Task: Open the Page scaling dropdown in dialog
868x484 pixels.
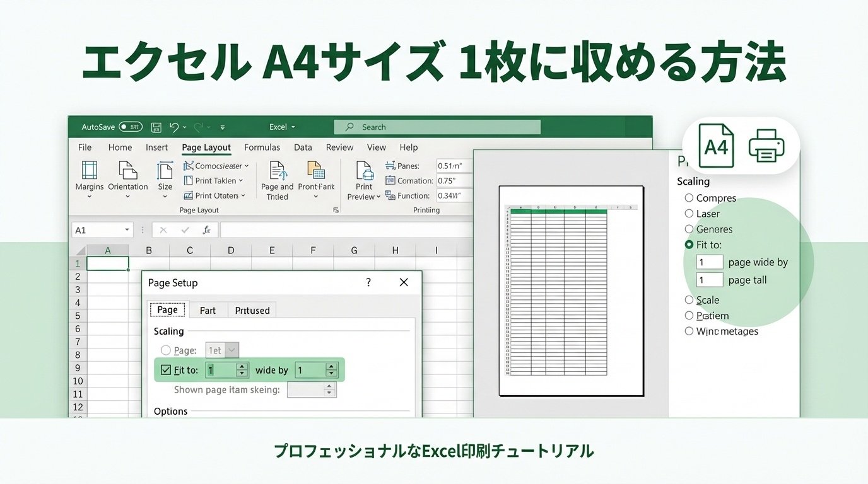Action: point(232,350)
